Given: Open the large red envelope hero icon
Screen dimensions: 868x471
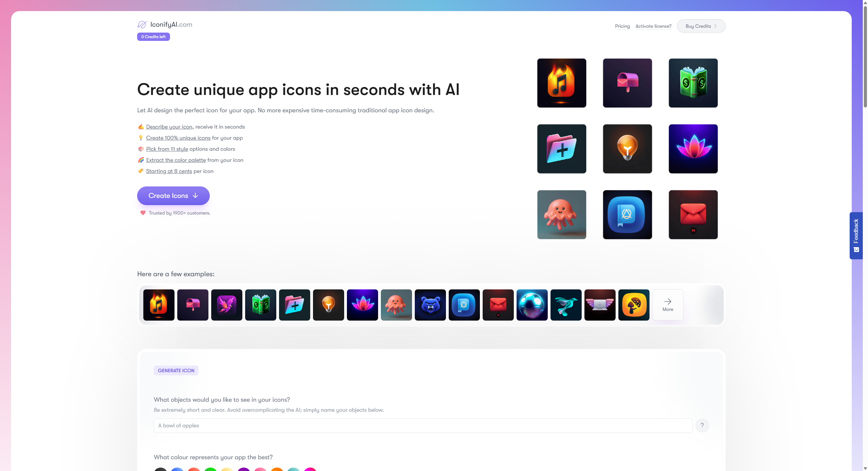Looking at the screenshot, I should pos(693,215).
